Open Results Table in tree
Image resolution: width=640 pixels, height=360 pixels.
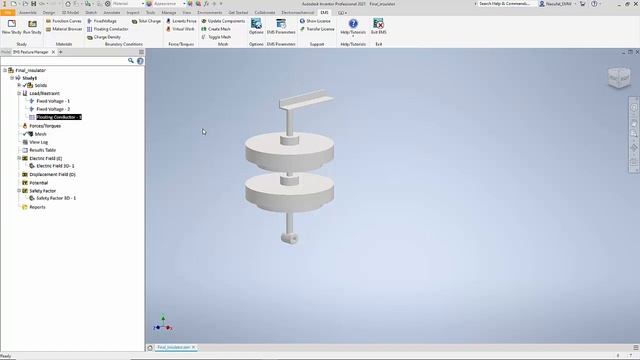[x=42, y=150]
